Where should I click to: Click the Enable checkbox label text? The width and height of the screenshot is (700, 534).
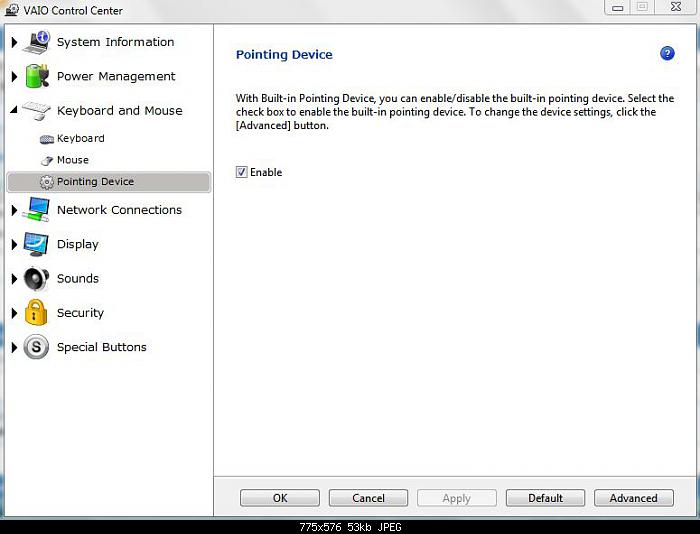[266, 172]
